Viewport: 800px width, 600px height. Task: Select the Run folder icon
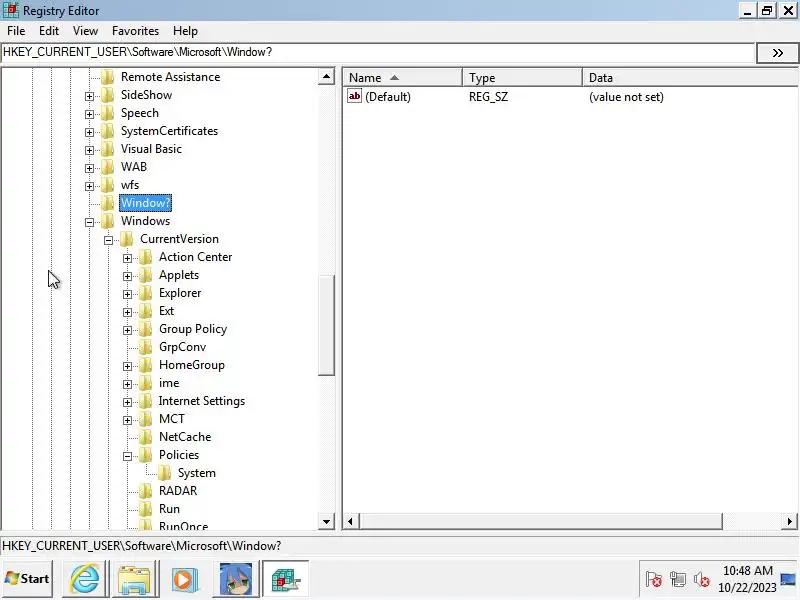[146, 509]
